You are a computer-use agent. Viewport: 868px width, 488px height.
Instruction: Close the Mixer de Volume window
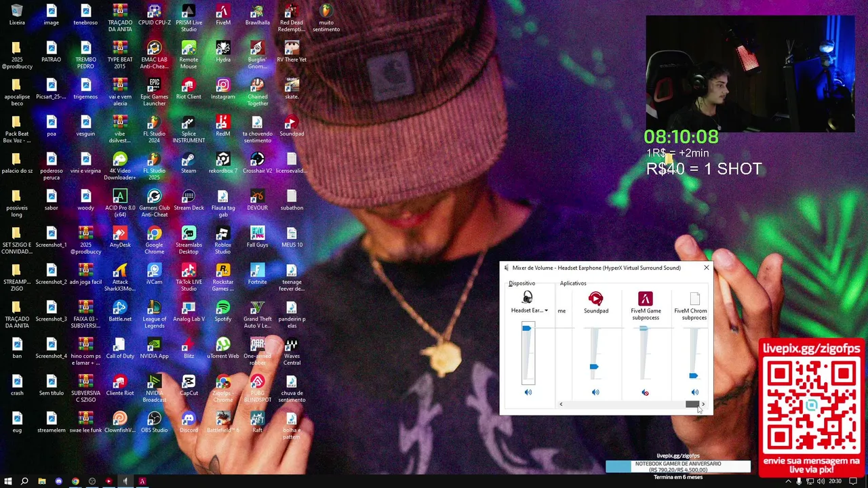706,268
